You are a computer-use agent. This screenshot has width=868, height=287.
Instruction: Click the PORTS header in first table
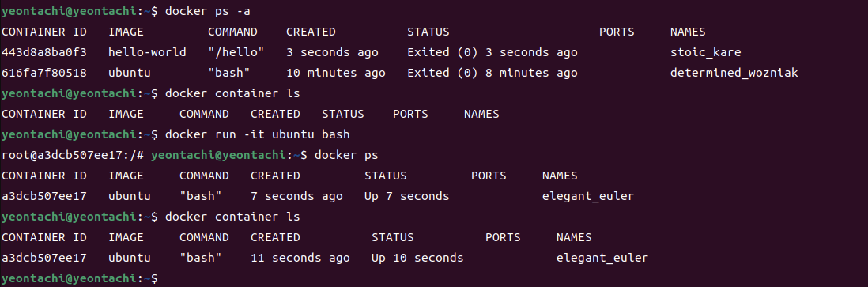tap(617, 32)
